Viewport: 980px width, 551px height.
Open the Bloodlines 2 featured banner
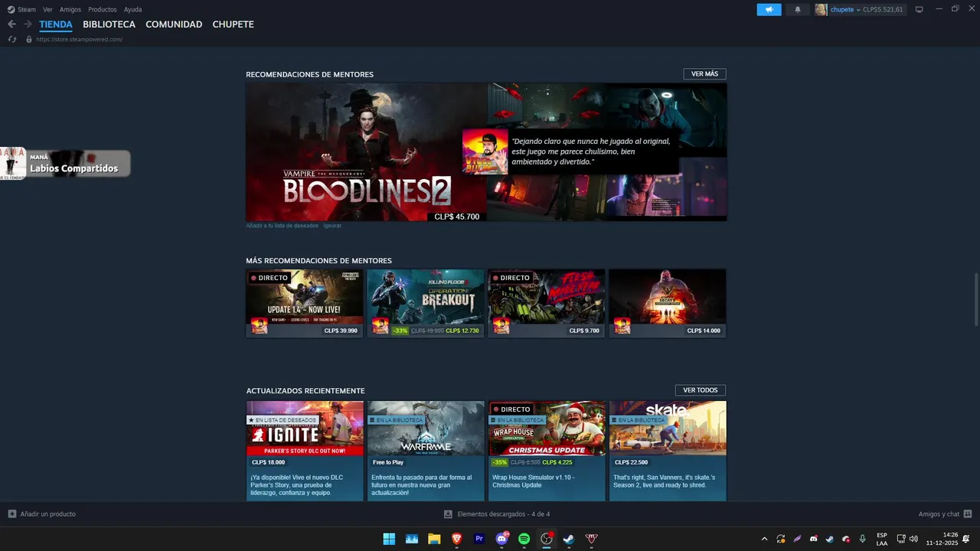click(x=366, y=152)
